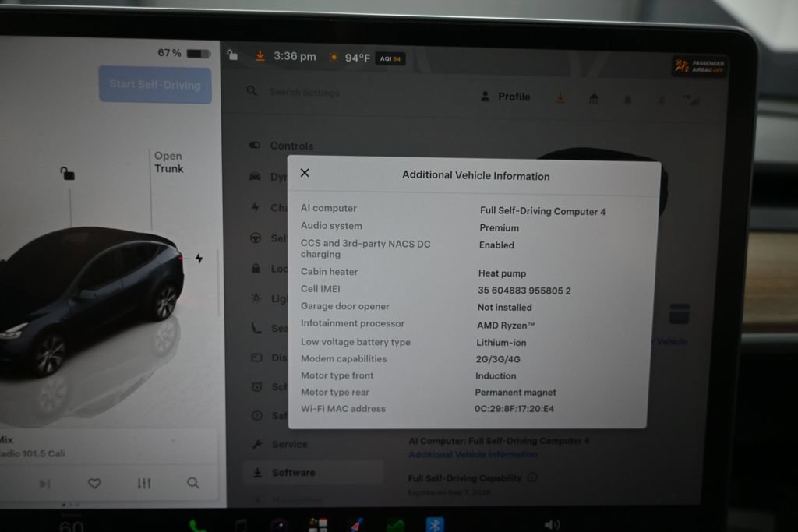Open the Profile menu
The height and width of the screenshot is (532, 798).
(x=505, y=97)
